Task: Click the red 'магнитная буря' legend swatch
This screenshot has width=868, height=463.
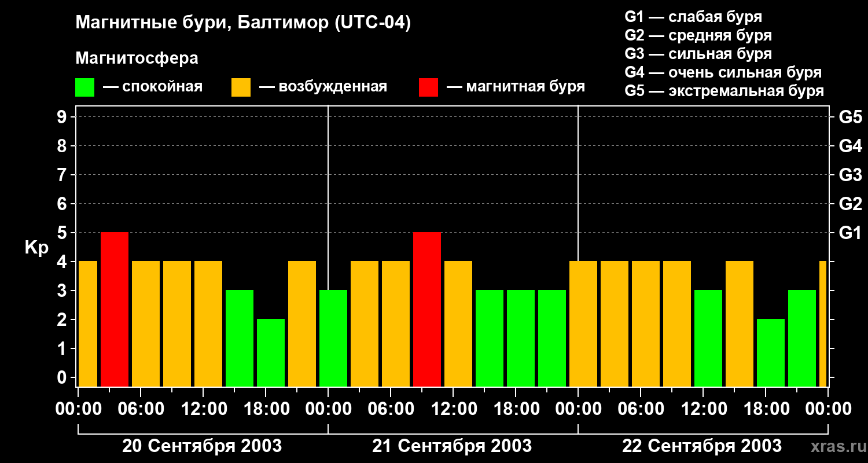Action: tap(428, 87)
